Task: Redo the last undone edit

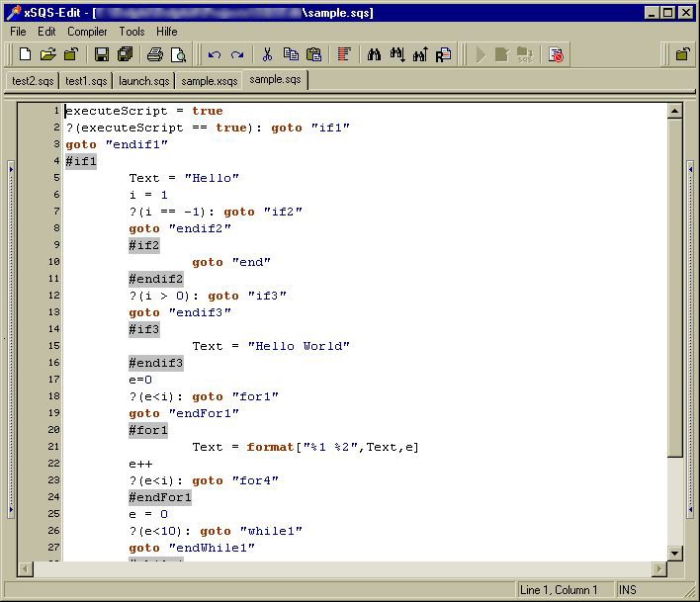Action: click(237, 54)
